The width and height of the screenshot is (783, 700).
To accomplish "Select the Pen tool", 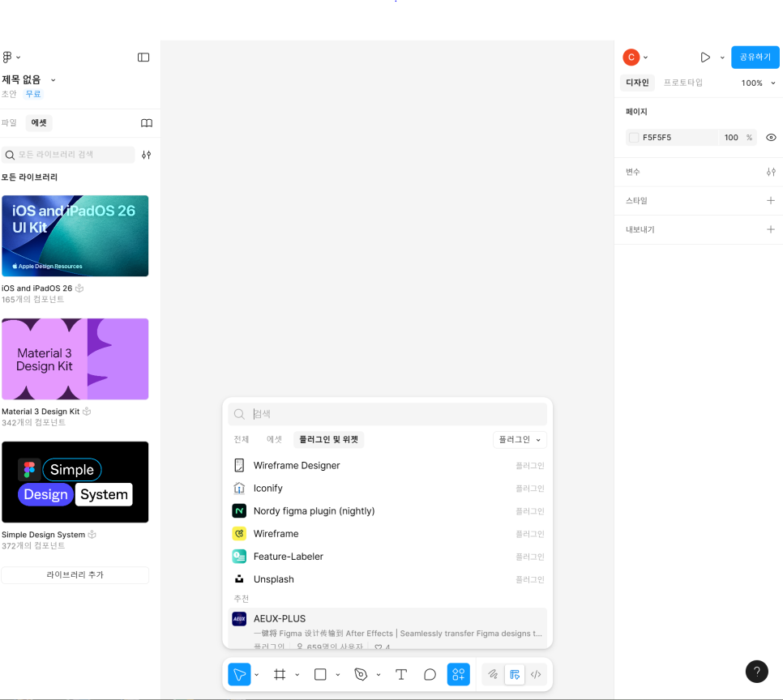I will pyautogui.click(x=361, y=674).
